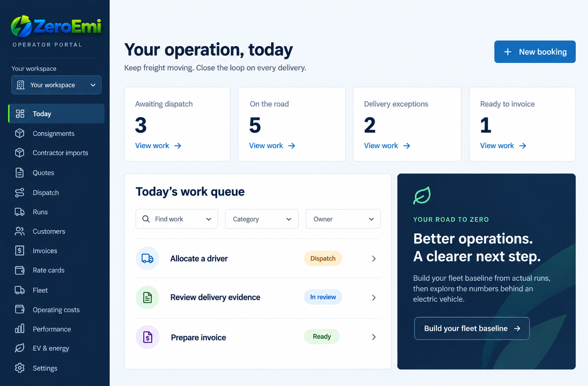The image size is (588, 386).
Task: View work for Ready to invoice
Action: [x=503, y=146]
